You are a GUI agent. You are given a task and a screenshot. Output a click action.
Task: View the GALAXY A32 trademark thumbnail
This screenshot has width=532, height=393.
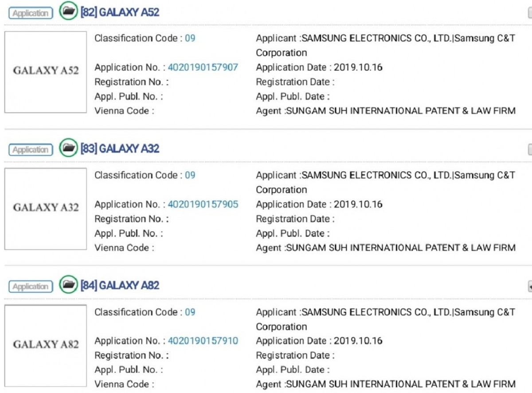click(46, 208)
